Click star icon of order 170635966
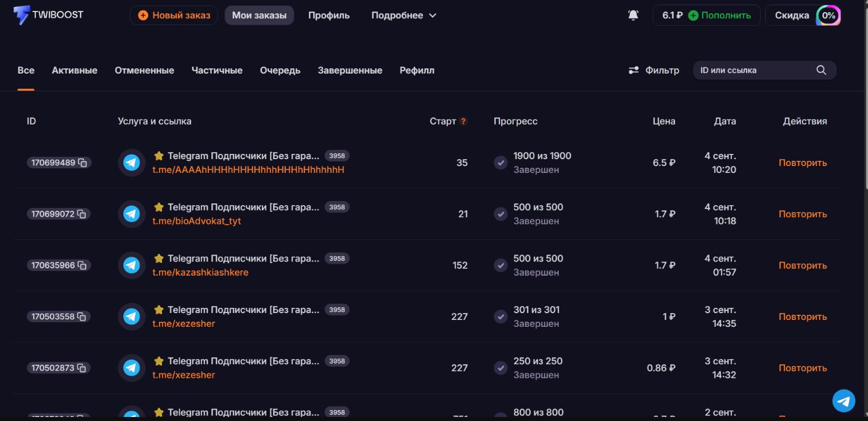The image size is (868, 421). [159, 258]
